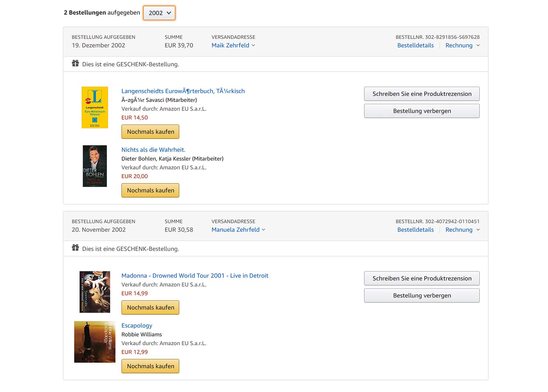Click Nochmals kaufen for Escapology
Screen dimensions: 548x392
point(150,366)
